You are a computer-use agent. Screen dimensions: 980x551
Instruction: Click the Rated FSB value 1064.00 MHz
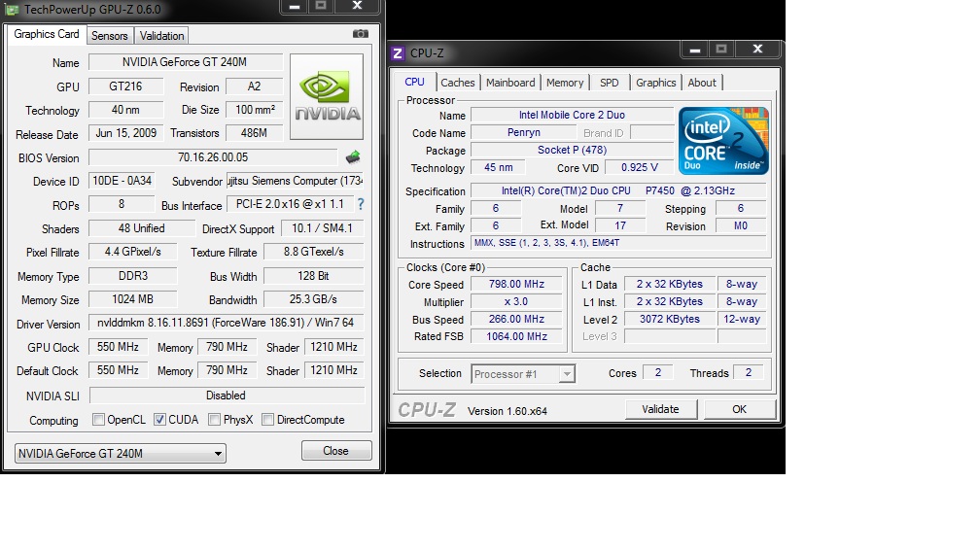(516, 336)
